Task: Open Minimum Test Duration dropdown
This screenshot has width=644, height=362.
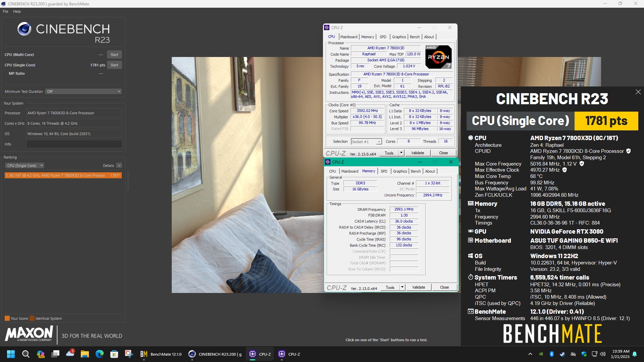Action: pos(84,92)
